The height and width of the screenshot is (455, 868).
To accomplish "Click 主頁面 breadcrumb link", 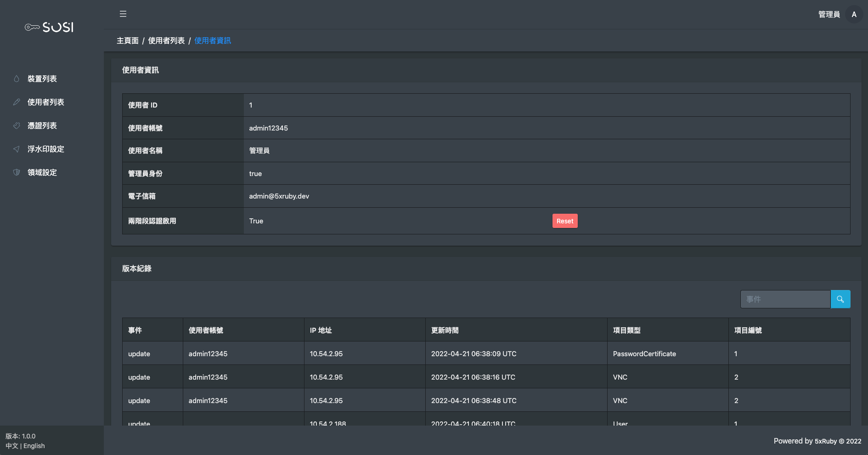I will (x=128, y=40).
